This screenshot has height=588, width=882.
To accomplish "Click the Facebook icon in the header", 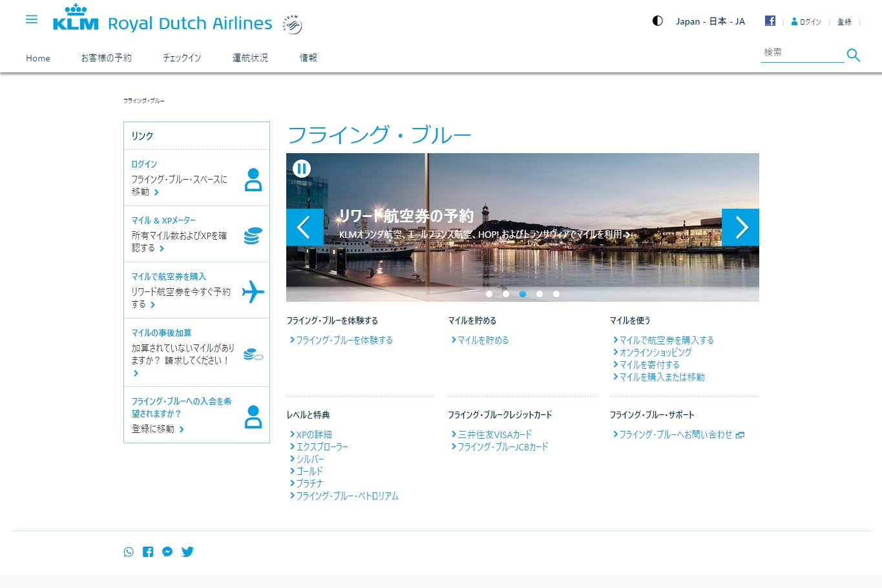I will tap(770, 21).
